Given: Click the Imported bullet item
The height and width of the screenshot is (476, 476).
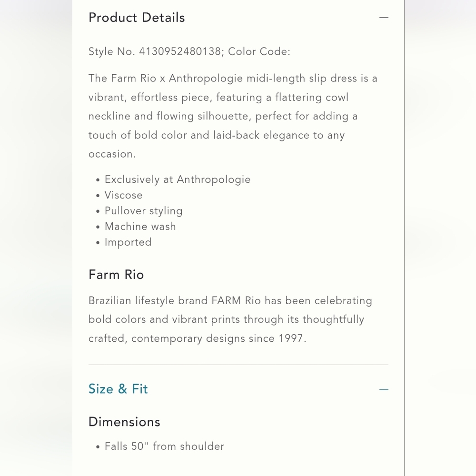Looking at the screenshot, I should click(128, 242).
